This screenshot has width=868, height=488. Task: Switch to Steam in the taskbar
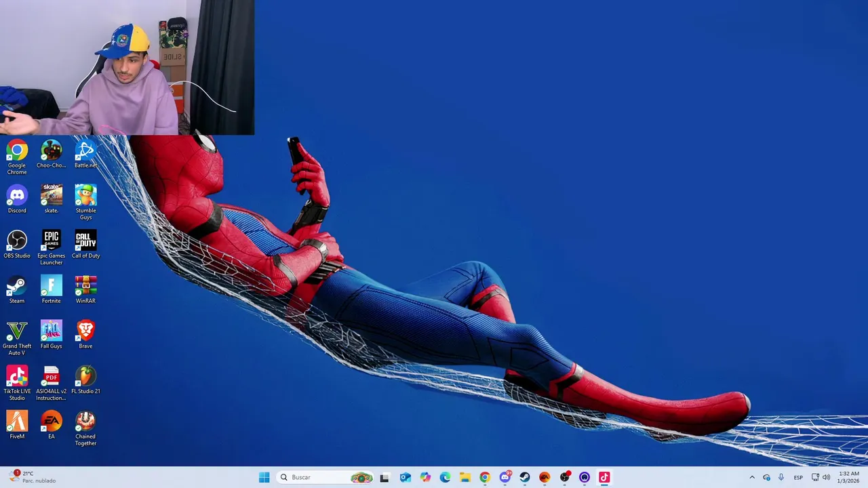click(525, 477)
